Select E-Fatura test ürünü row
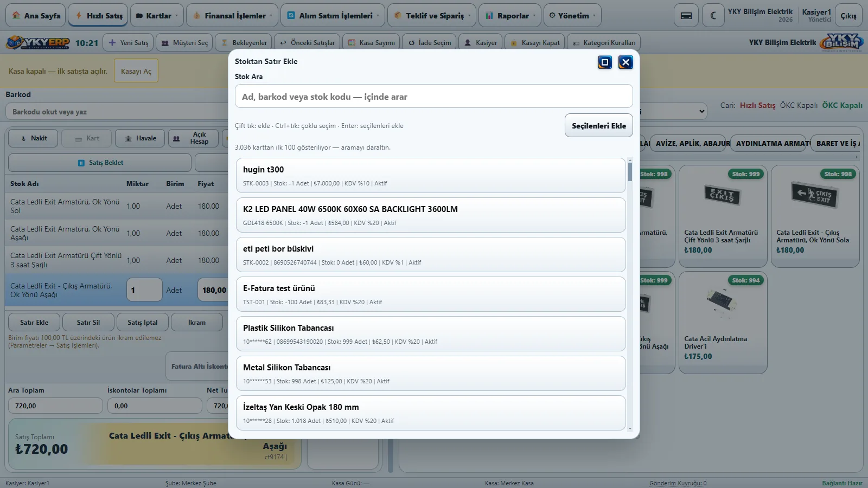This screenshot has width=868, height=488. pos(431,294)
